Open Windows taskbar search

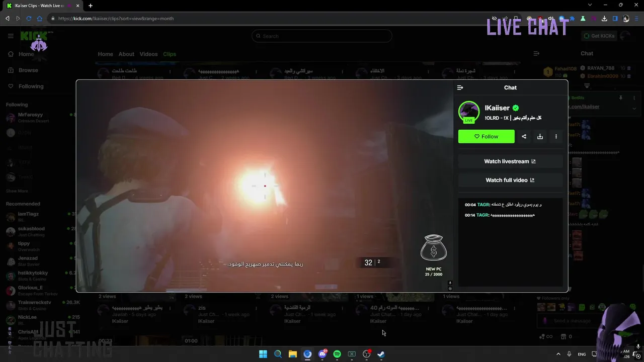point(278,354)
